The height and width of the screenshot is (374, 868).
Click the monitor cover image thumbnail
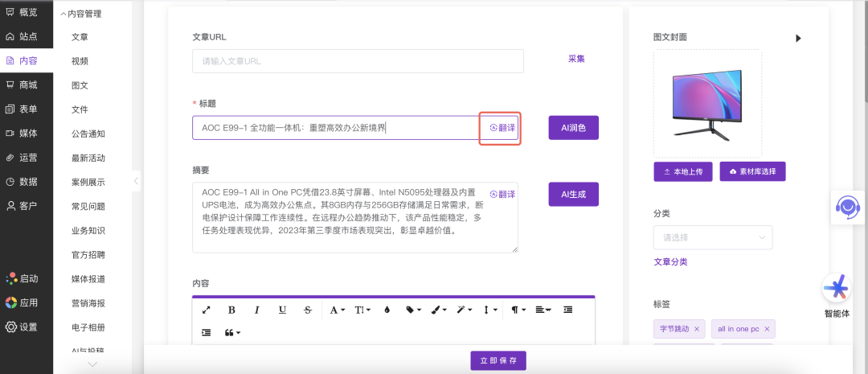coord(707,104)
